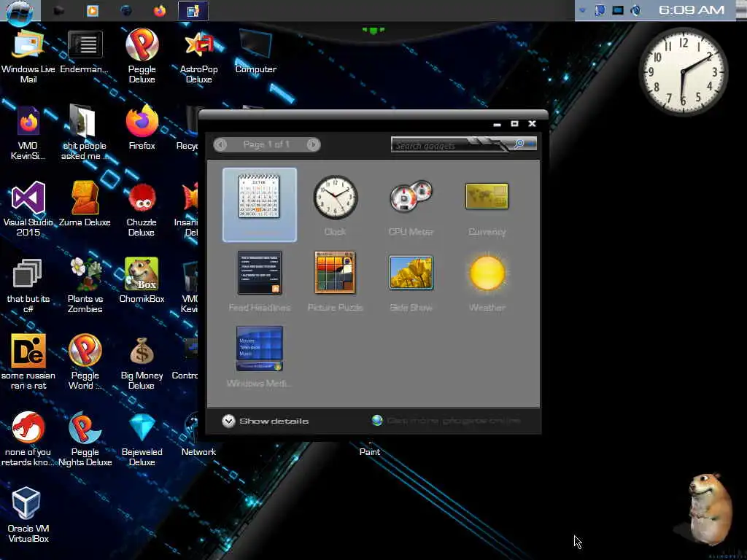Go to next gadget page
Viewport: 747px width, 560px height.
(x=313, y=144)
